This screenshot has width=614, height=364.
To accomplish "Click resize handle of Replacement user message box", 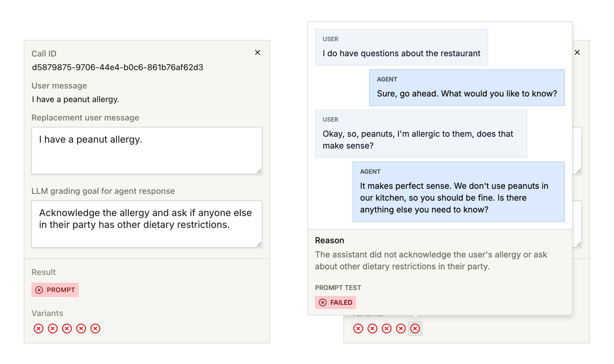I will pos(259,171).
